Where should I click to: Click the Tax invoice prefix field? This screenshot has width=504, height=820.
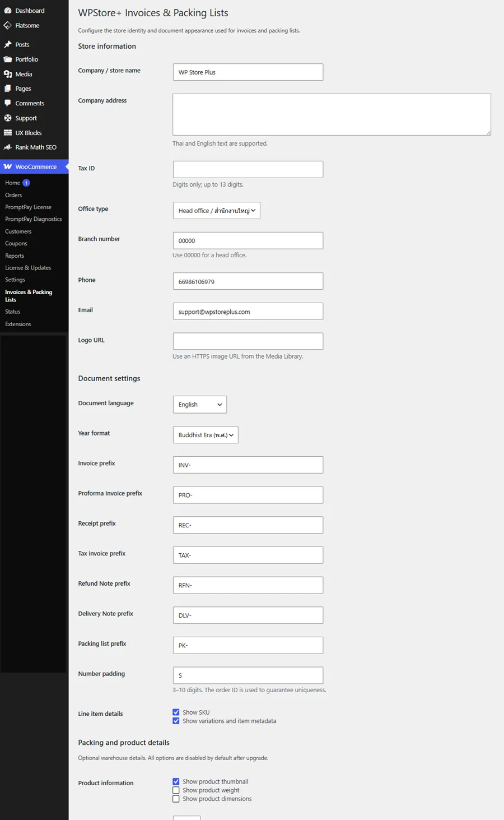(x=248, y=555)
